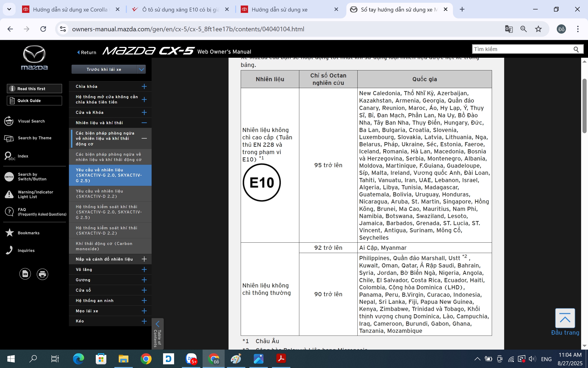Open the Index search
Screen dimensions: 588x368
(16, 156)
